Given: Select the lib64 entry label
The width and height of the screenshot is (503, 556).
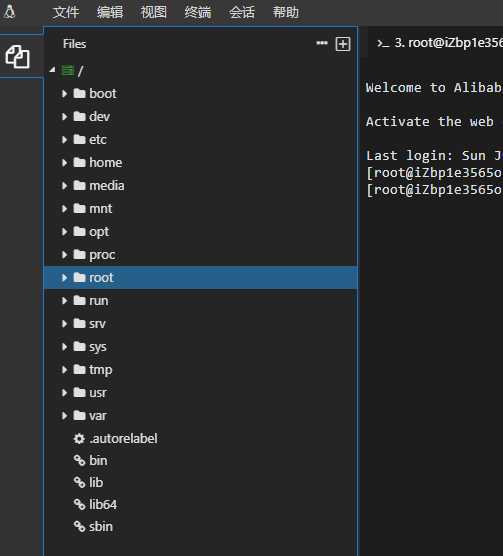Looking at the screenshot, I should [103, 504].
